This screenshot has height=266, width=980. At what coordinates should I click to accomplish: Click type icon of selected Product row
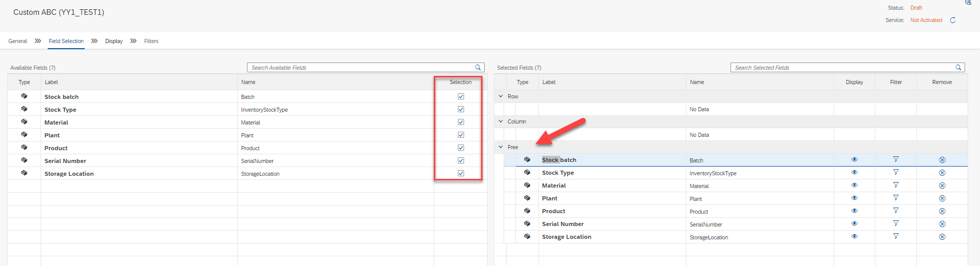[x=527, y=211]
